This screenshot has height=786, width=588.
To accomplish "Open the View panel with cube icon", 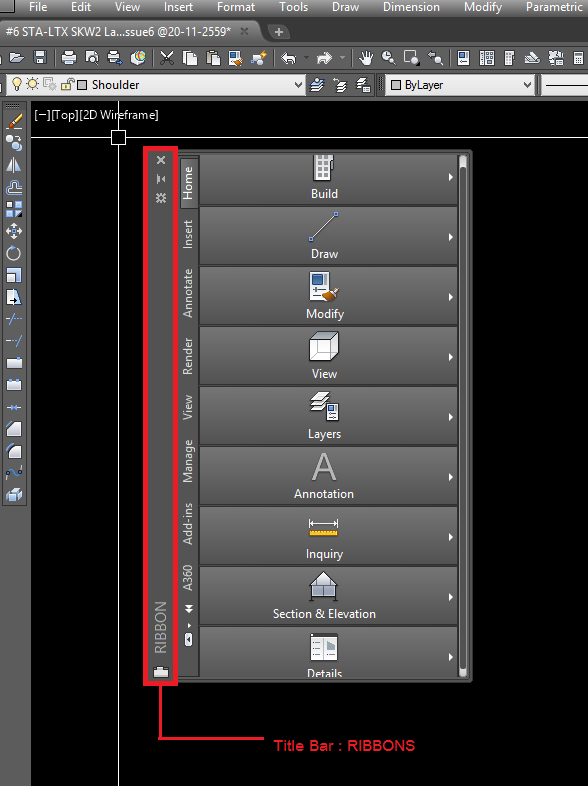I will pos(328,356).
